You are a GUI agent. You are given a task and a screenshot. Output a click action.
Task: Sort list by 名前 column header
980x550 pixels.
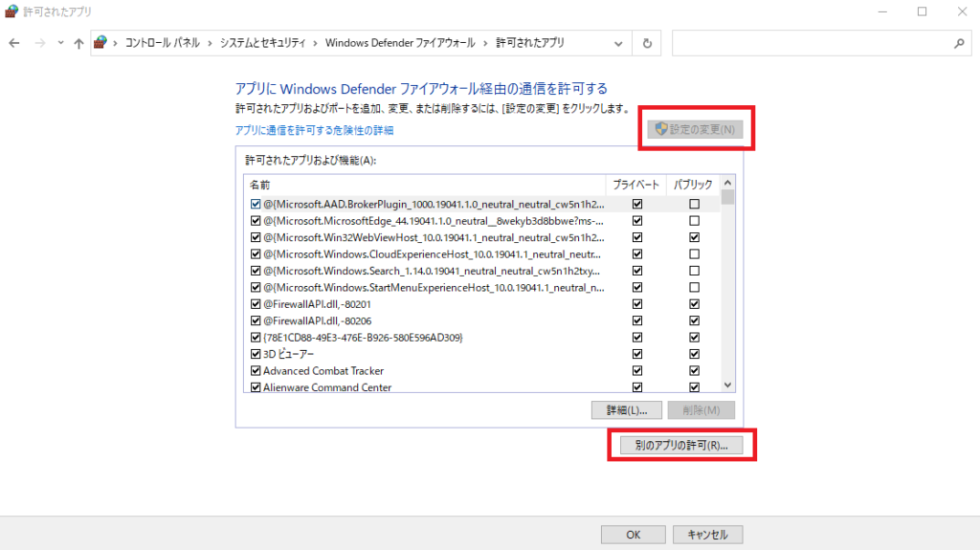[424, 185]
